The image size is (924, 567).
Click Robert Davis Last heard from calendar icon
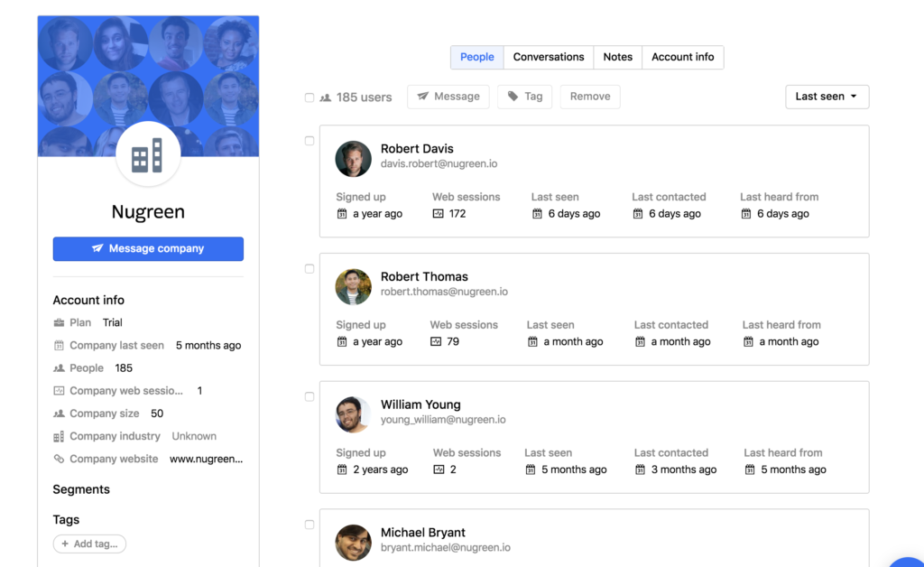(746, 214)
